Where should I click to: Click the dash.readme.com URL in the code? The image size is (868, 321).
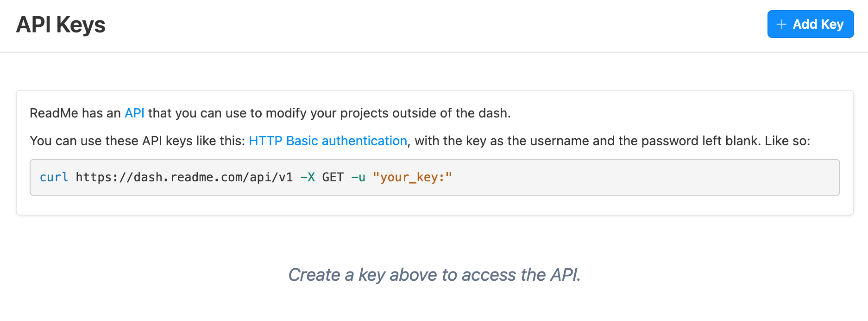point(184,178)
